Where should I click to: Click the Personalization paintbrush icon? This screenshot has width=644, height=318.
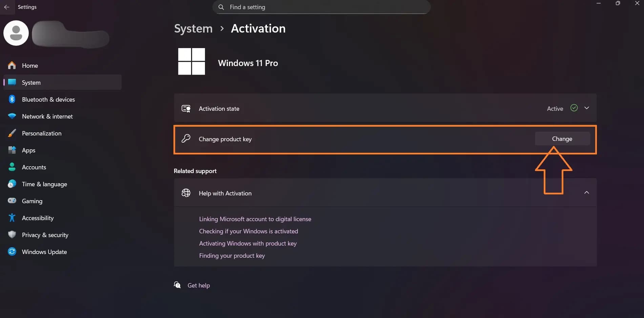(12, 133)
